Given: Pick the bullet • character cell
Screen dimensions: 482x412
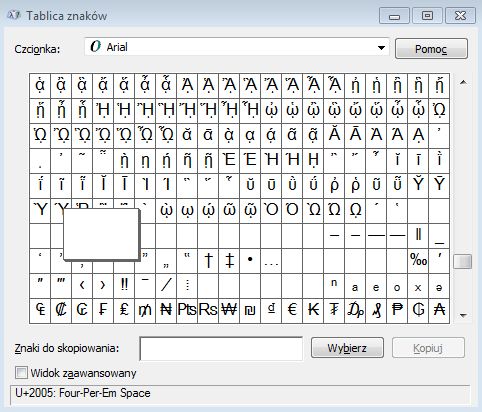Looking at the screenshot, I should tap(250, 260).
